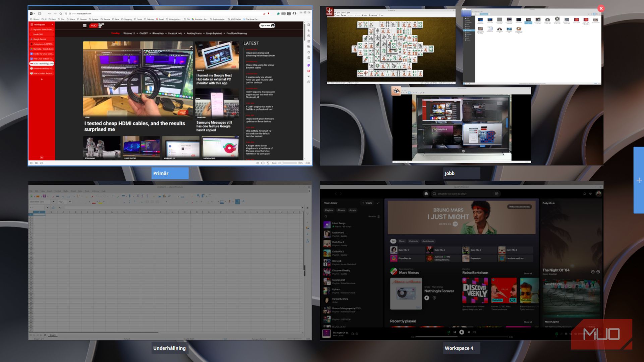Expand the Your Library panel in Spotify
This screenshot has width=644, height=362.
click(378, 203)
